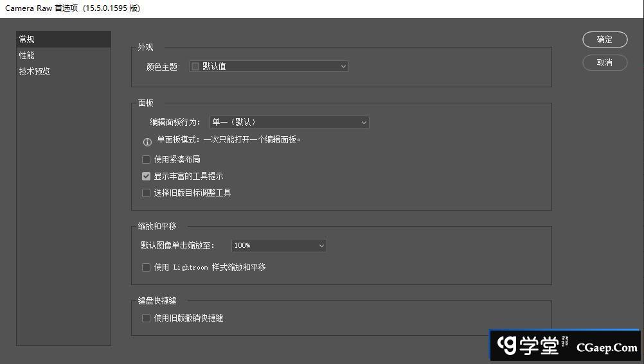Open the 默认图像单击缩放至 dropdown

pos(279,245)
